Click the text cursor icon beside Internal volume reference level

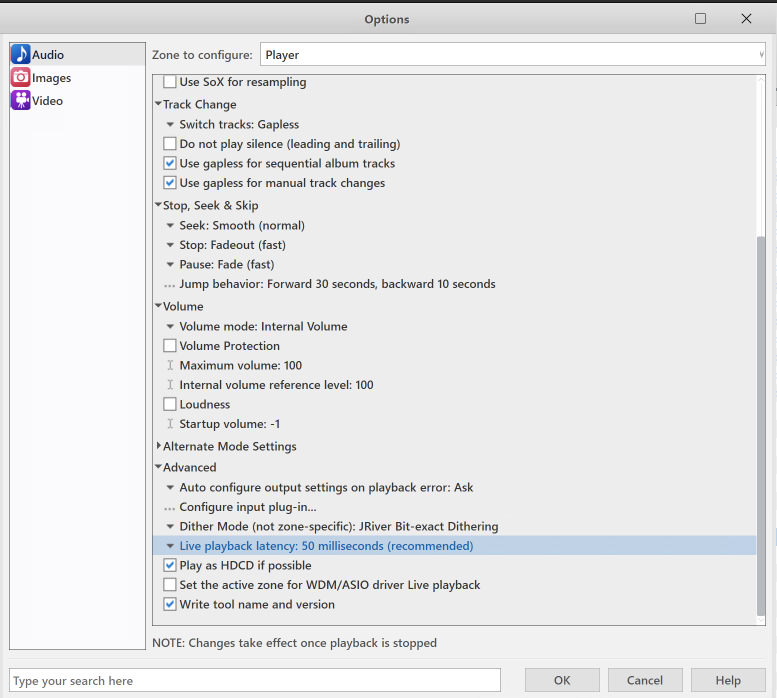[x=170, y=385]
